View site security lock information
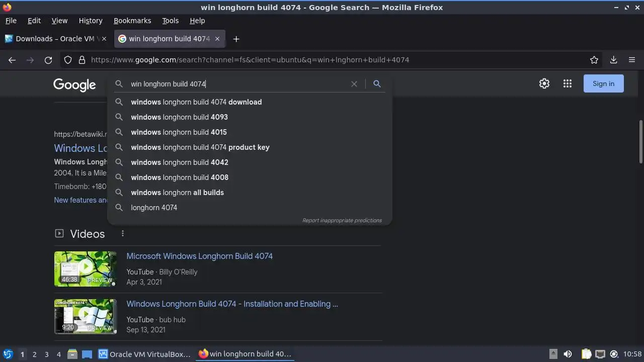 [82, 60]
